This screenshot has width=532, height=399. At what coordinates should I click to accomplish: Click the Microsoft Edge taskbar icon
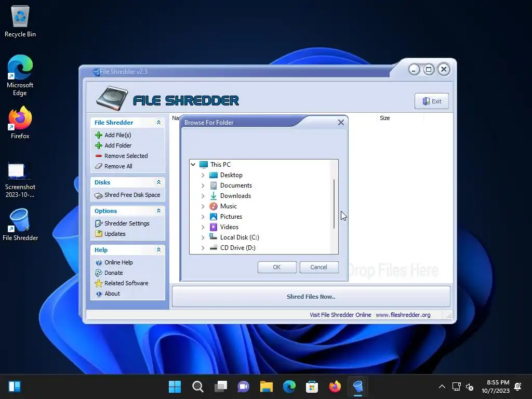tap(289, 387)
